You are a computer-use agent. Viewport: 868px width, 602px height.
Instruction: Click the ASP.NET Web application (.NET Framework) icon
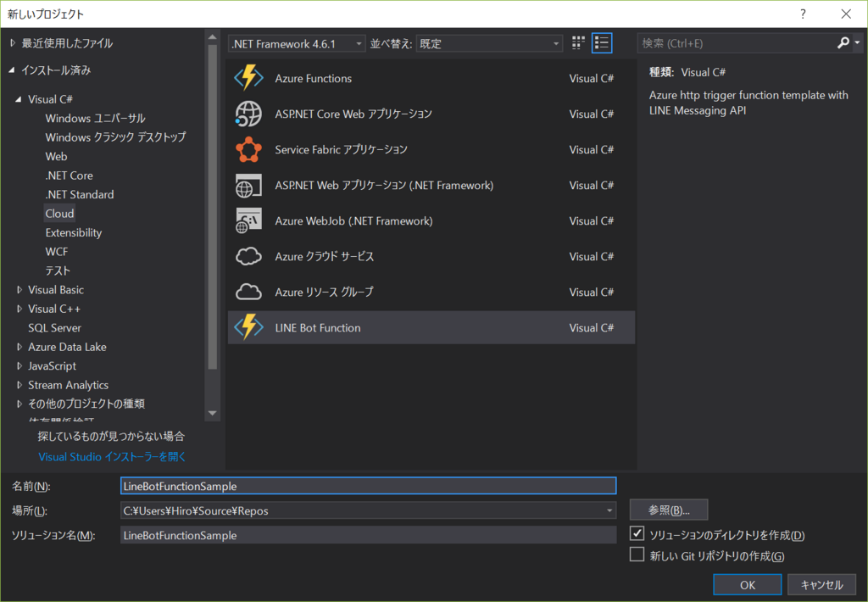click(248, 186)
